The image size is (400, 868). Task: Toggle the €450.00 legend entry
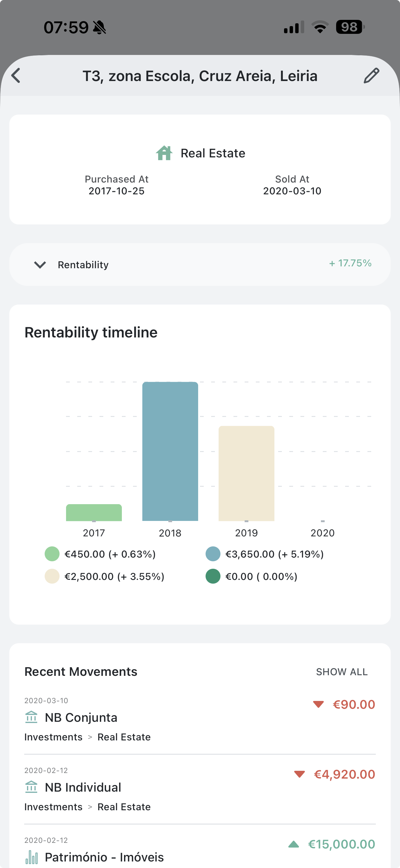100,554
